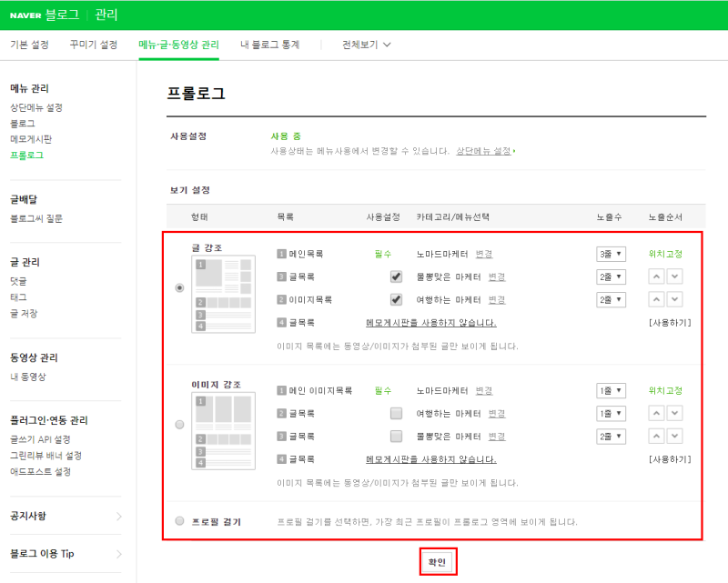Screen dimensions: 728x583
Task: Expand the 전체보기 menu
Action: tap(367, 45)
